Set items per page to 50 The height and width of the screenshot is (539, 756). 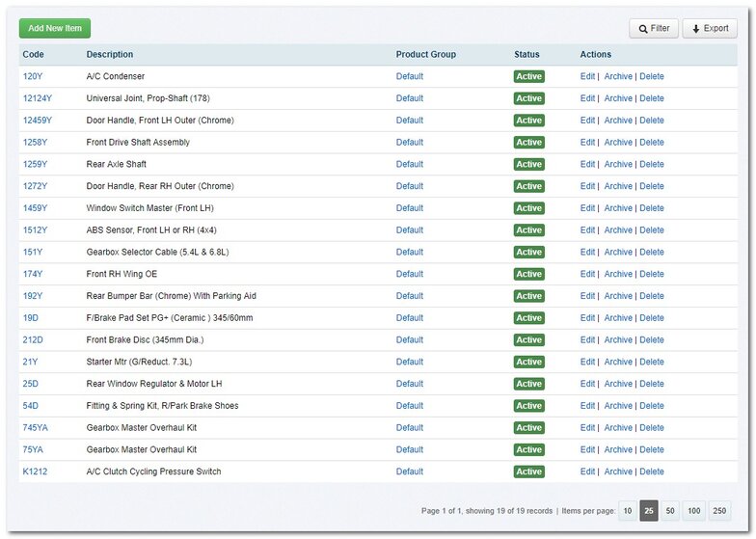pyautogui.click(x=670, y=511)
